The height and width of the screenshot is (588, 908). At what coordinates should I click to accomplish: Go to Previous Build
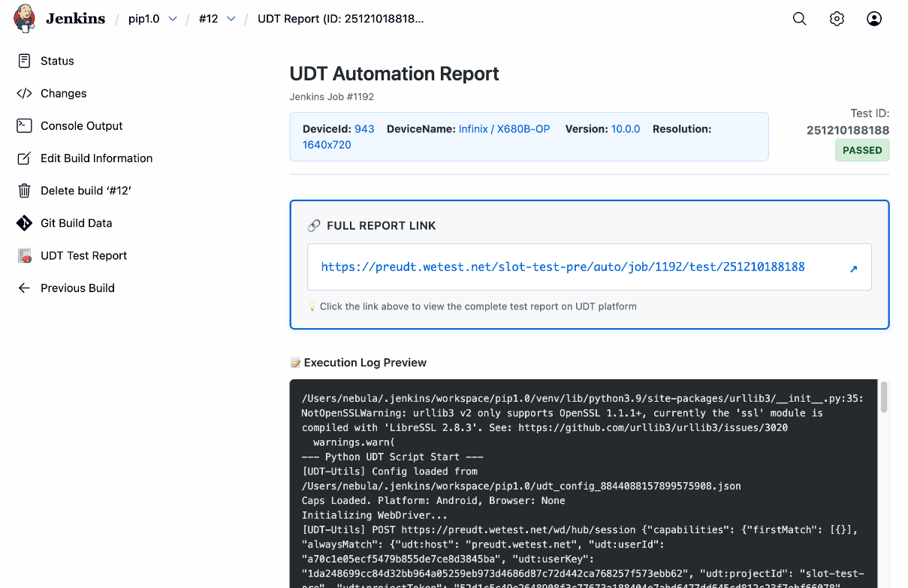point(77,288)
